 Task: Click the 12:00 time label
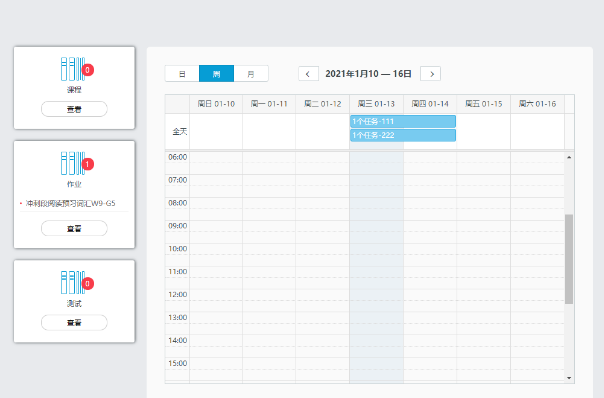pos(178,294)
